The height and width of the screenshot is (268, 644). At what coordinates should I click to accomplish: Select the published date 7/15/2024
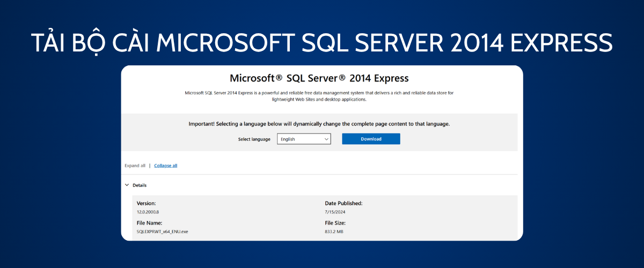(335, 212)
